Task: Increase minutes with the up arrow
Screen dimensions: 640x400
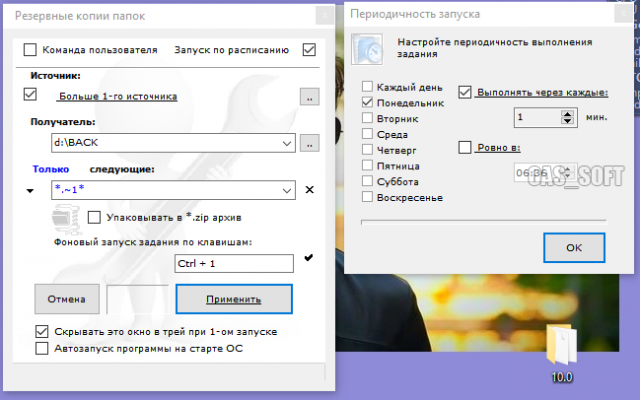Action: [567, 114]
